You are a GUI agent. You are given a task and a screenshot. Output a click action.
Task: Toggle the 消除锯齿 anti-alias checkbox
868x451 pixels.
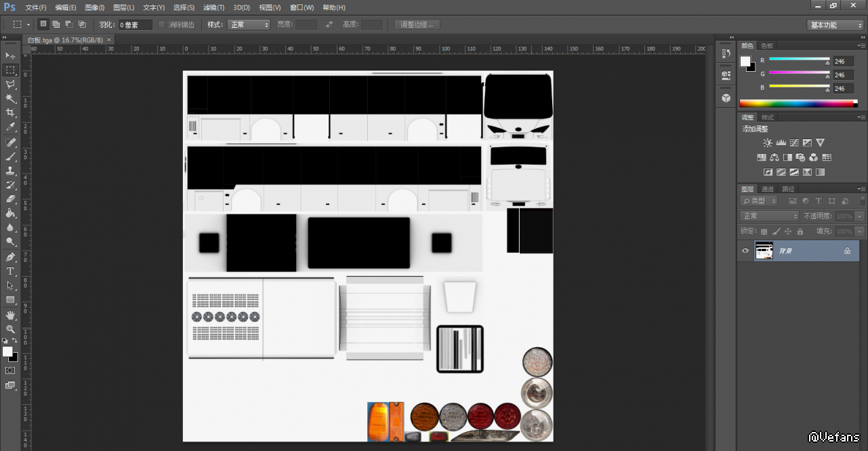(162, 24)
